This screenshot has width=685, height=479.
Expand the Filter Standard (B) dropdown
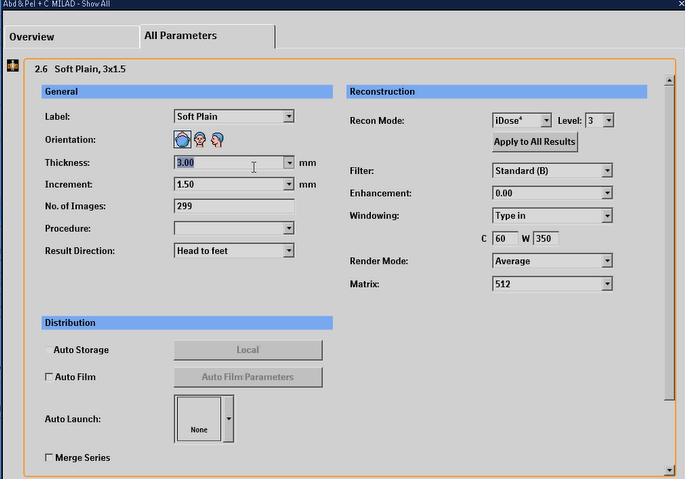pyautogui.click(x=606, y=171)
